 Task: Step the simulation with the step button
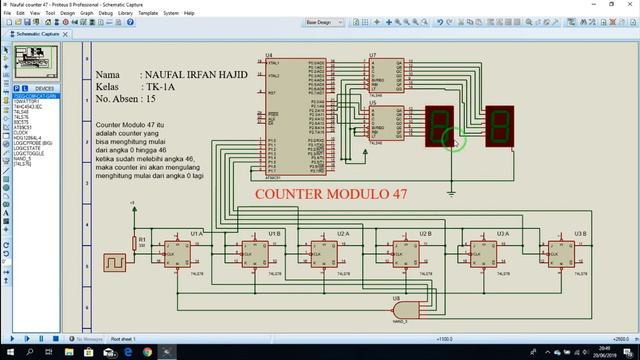click(x=27, y=339)
